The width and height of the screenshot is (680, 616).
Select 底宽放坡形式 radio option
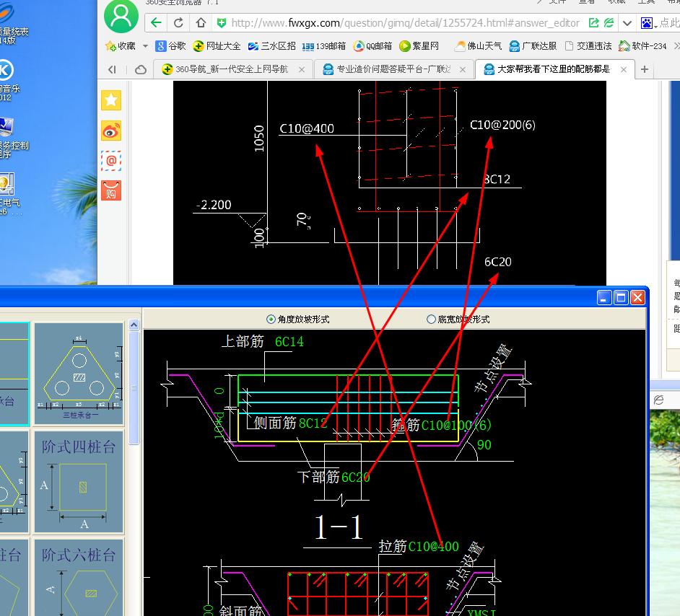(x=432, y=319)
